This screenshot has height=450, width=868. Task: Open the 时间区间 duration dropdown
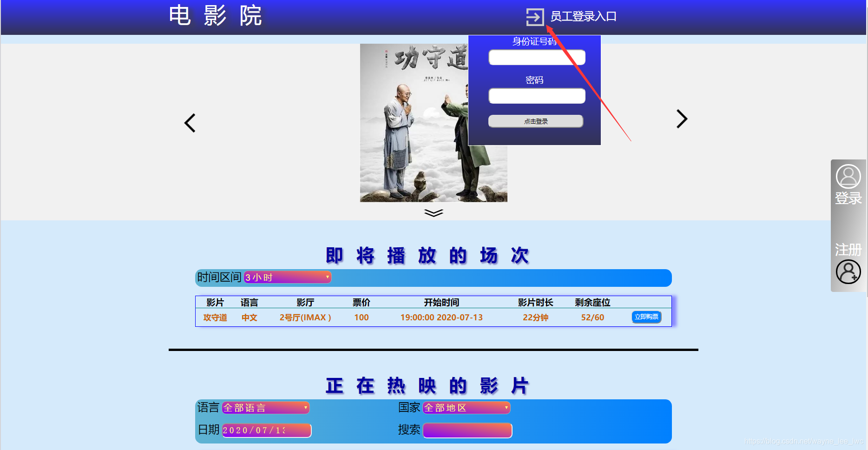pos(286,277)
